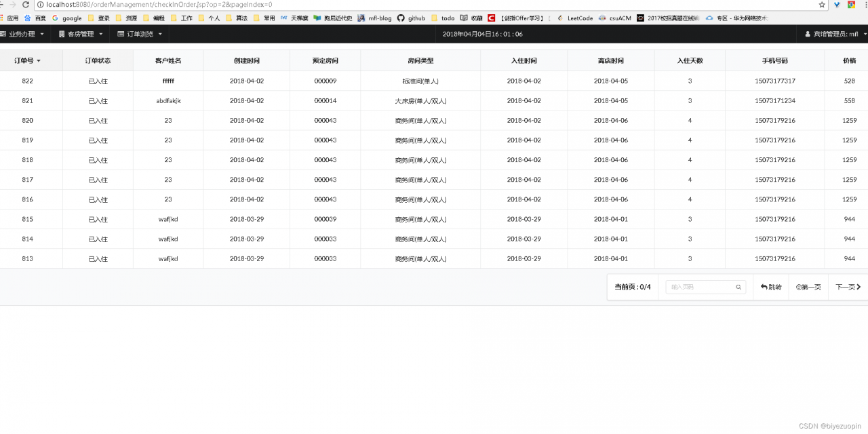Click customer name fffff
Viewport: 868px width, 434px height.
click(168, 81)
